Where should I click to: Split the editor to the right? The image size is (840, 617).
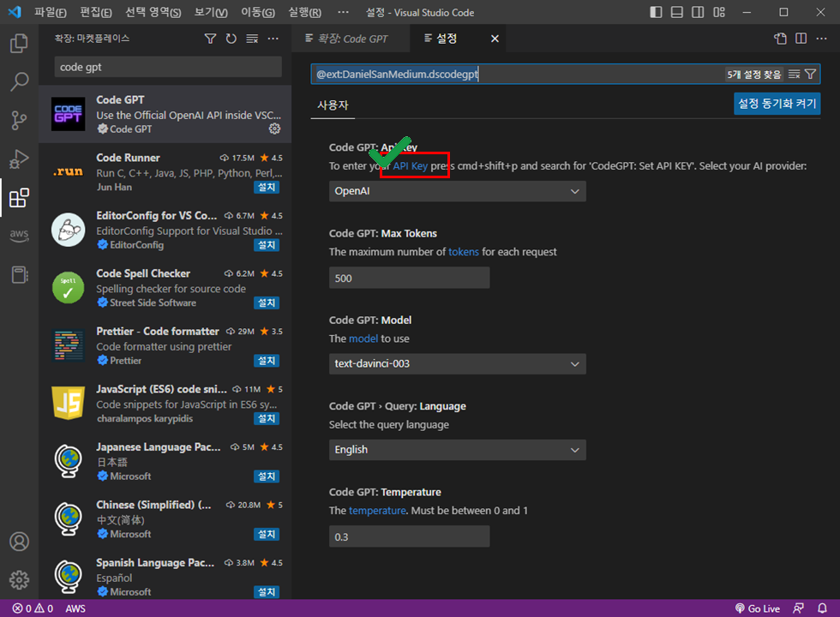pos(801,39)
